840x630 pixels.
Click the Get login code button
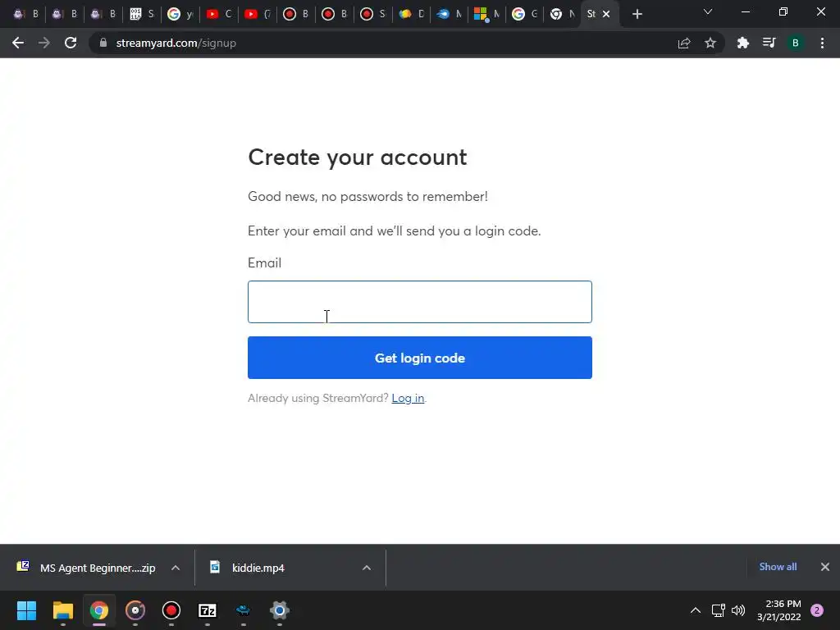pos(419,358)
